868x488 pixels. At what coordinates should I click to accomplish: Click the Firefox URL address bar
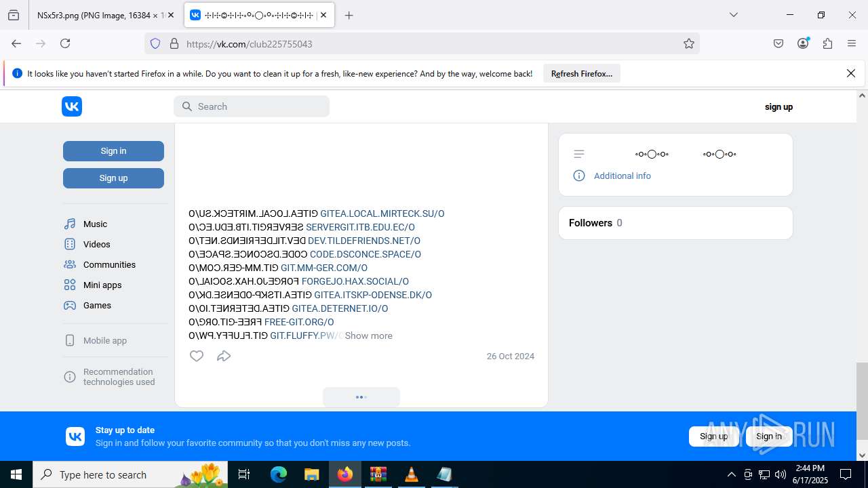point(420,43)
